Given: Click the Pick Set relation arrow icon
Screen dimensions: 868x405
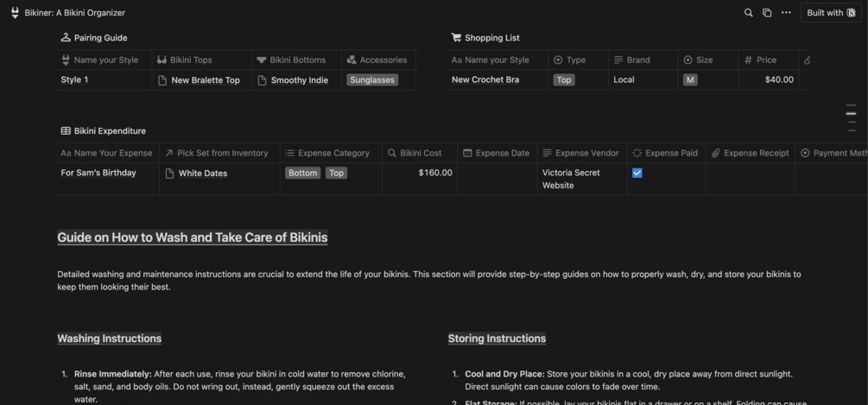Looking at the screenshot, I should click(x=168, y=153).
